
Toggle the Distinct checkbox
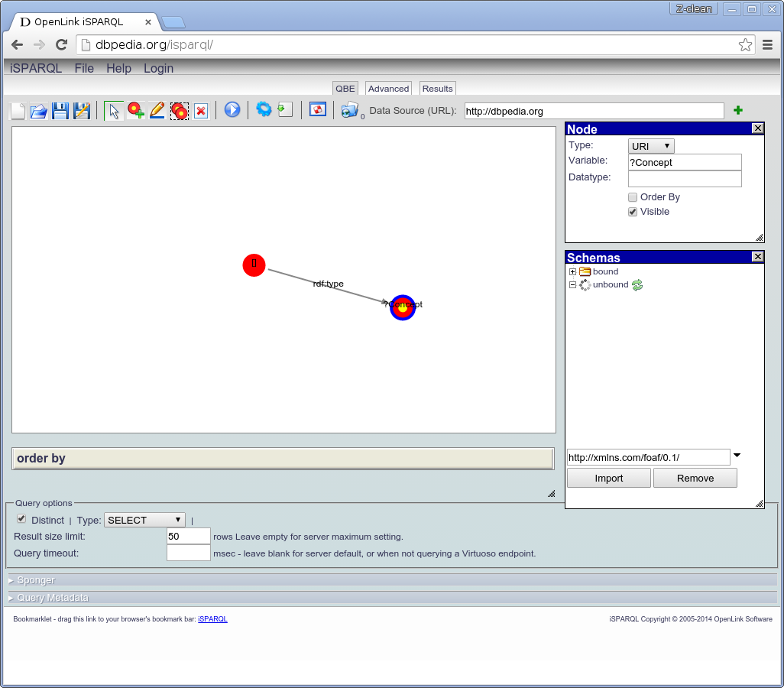pos(21,519)
